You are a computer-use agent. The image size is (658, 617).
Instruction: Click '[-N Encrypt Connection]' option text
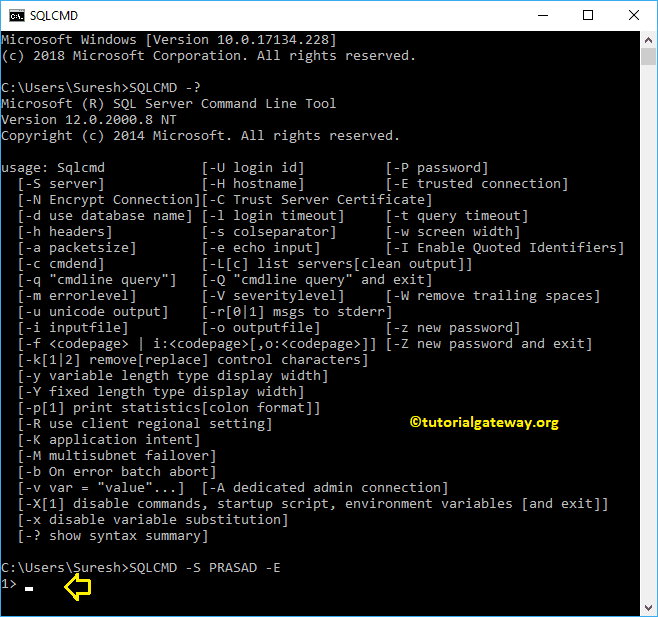[109, 200]
